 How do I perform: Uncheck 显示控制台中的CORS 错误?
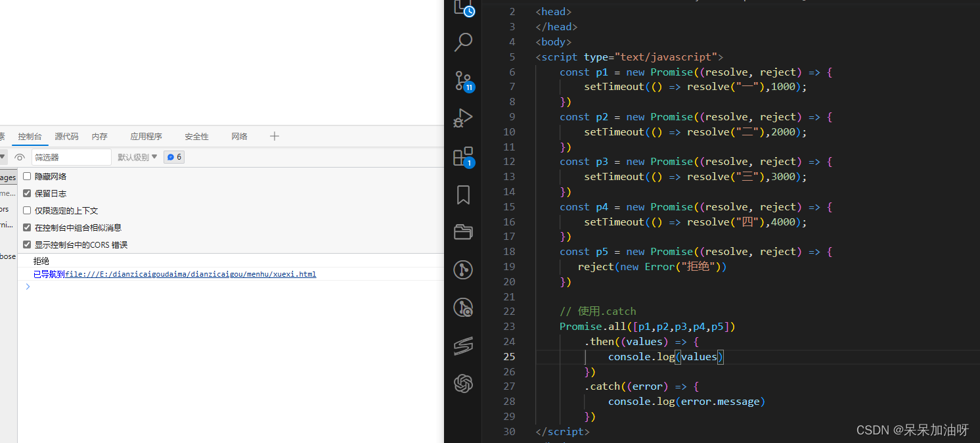(x=27, y=245)
